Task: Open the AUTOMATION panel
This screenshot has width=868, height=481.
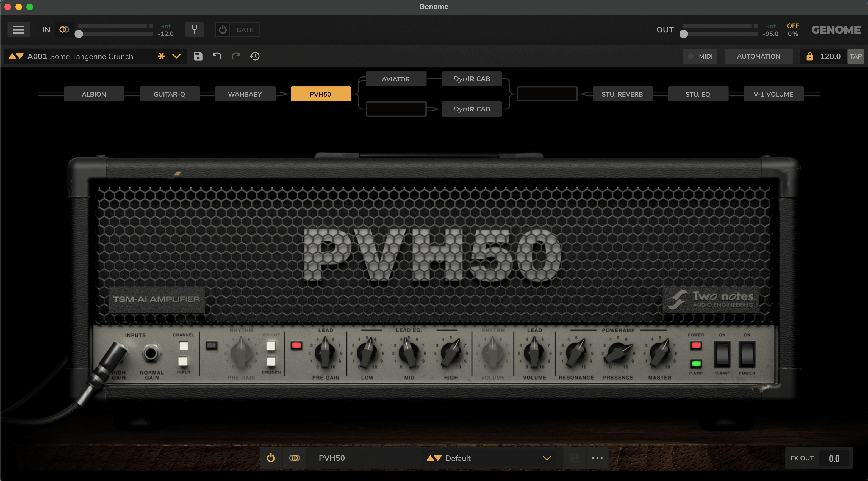Action: [758, 56]
